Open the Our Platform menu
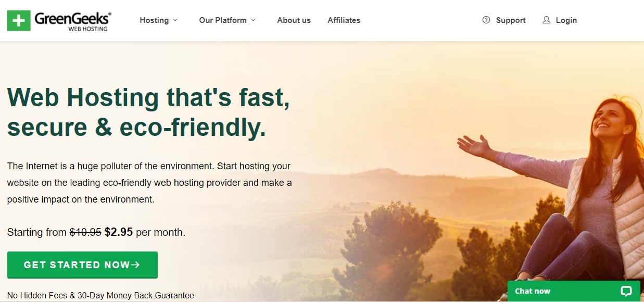This screenshot has height=302, width=644. (223, 20)
